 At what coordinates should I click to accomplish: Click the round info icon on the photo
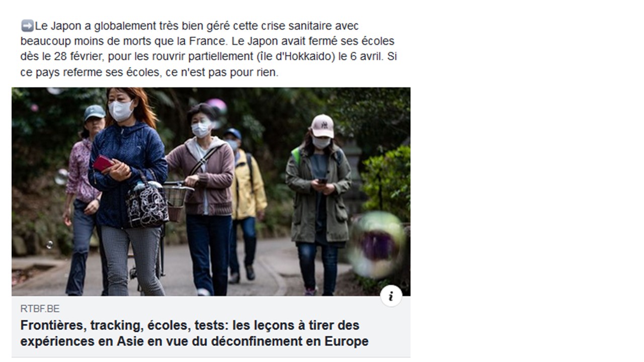point(391,296)
